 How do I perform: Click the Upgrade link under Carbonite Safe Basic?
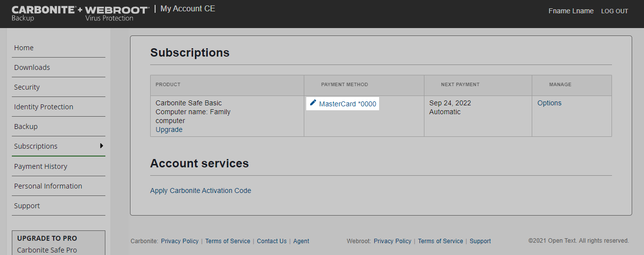(169, 129)
